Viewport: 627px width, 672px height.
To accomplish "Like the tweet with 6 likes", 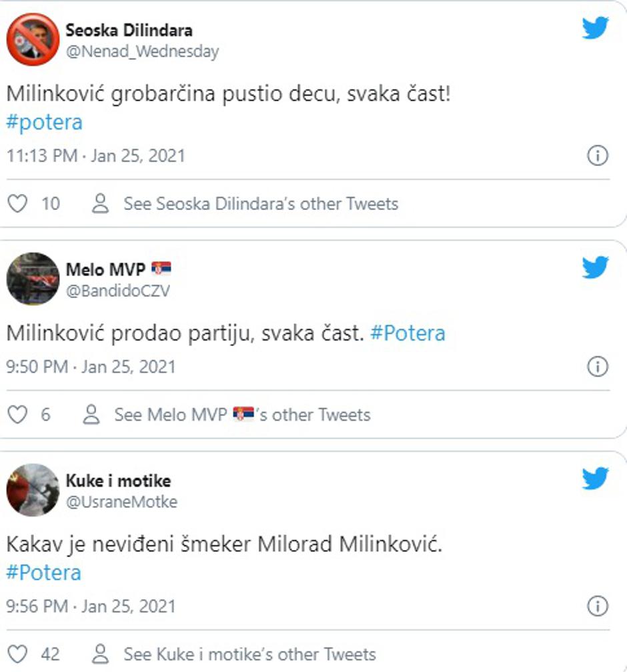I will (17, 415).
